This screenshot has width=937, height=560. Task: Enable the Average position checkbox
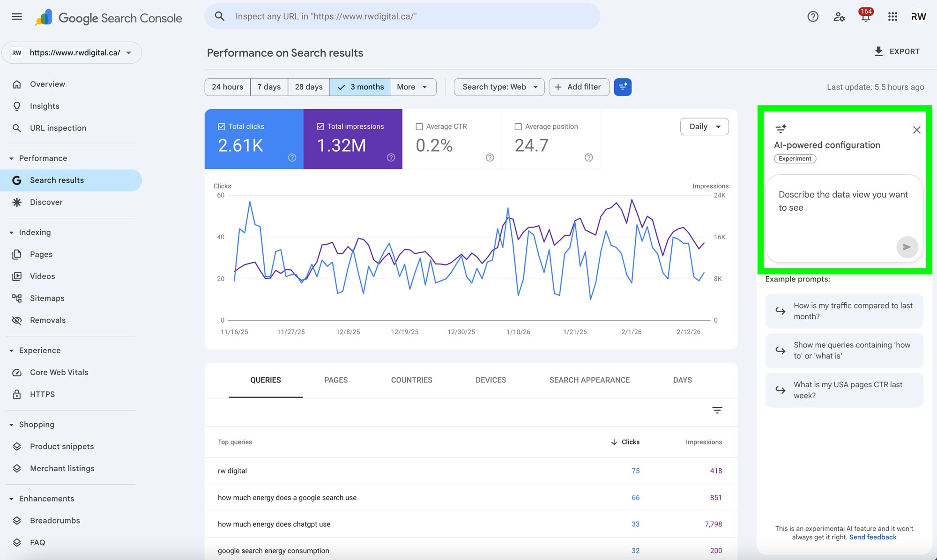tap(518, 126)
